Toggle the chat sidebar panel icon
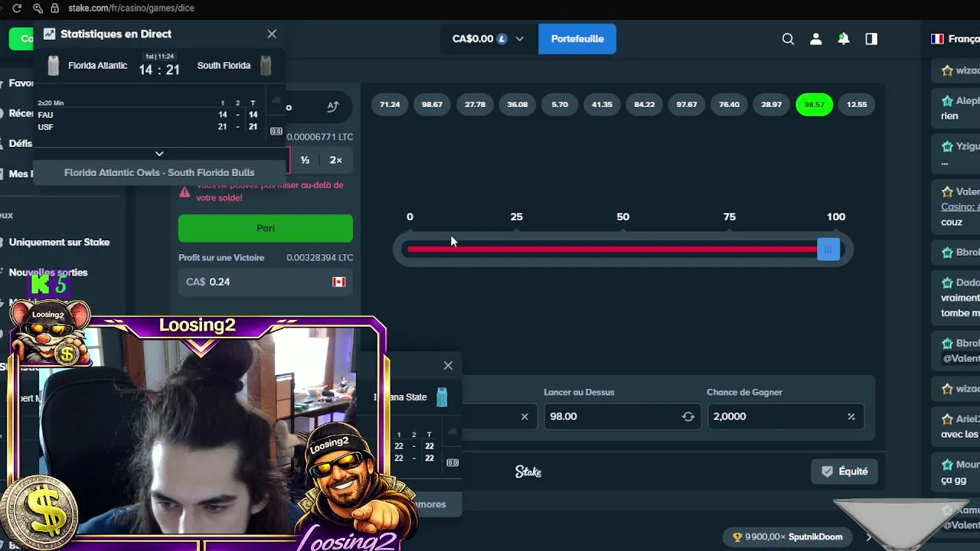The image size is (980, 551). pyautogui.click(x=871, y=39)
